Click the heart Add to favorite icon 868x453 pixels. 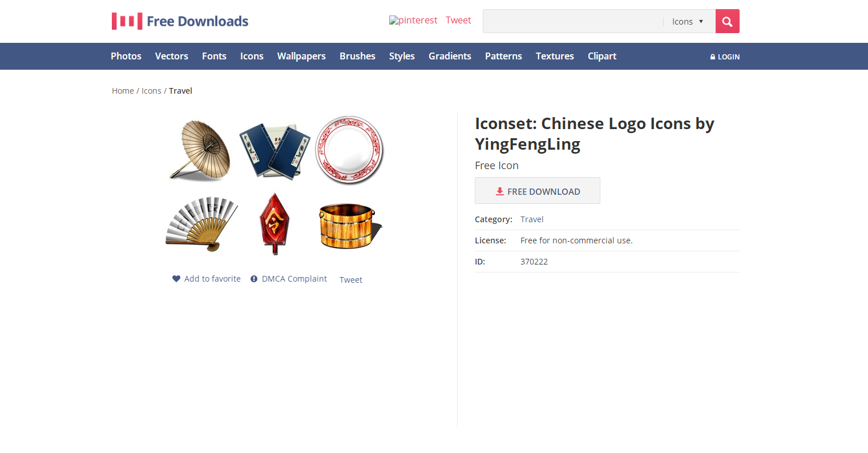[176, 279]
